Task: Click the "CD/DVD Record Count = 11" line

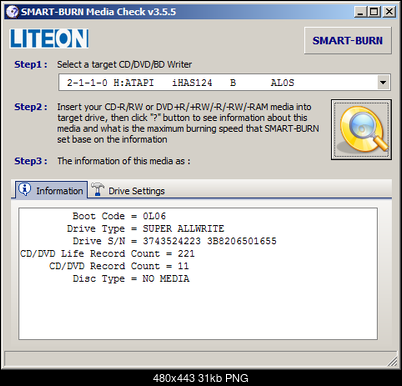Action: point(119,266)
